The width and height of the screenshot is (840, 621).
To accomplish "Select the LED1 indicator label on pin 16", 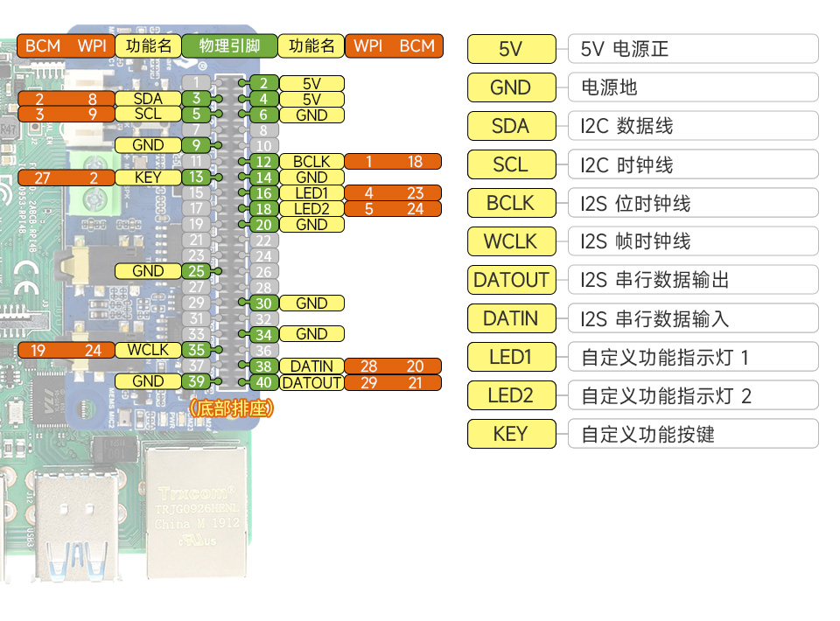I will (x=310, y=192).
